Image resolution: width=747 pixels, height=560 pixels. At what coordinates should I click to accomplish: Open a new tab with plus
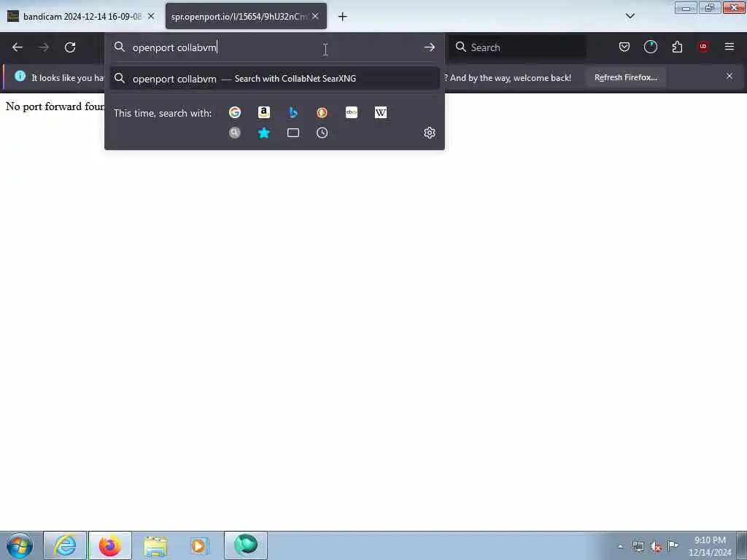pos(342,17)
